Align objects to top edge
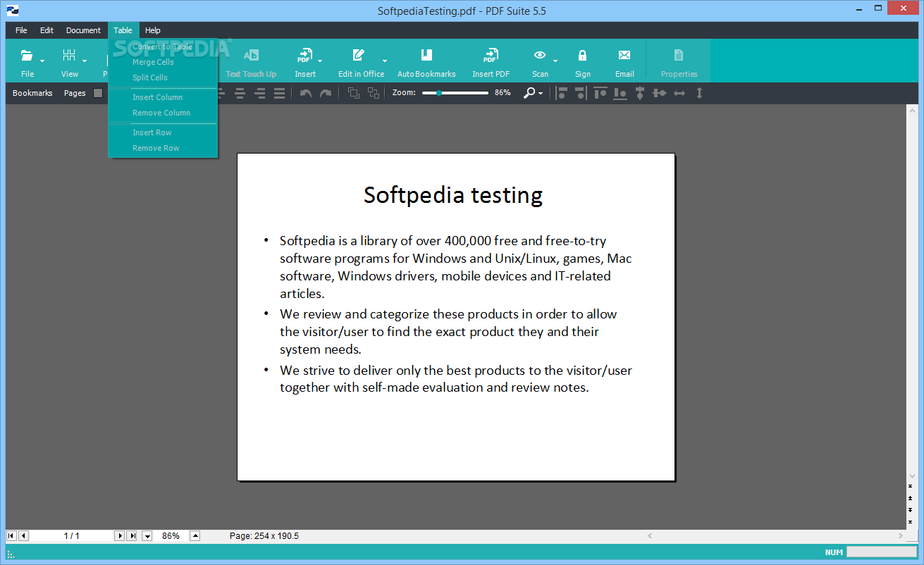Viewport: 924px width, 565px height. 600,93
